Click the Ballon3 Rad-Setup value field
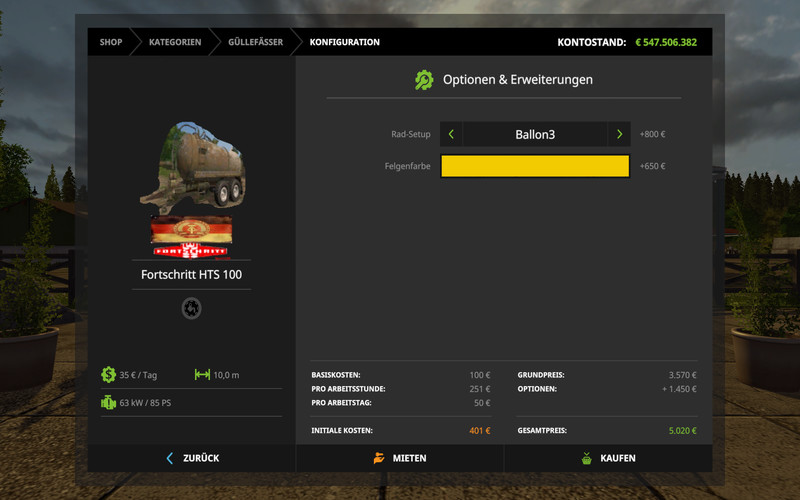The image size is (800, 500). (x=535, y=134)
